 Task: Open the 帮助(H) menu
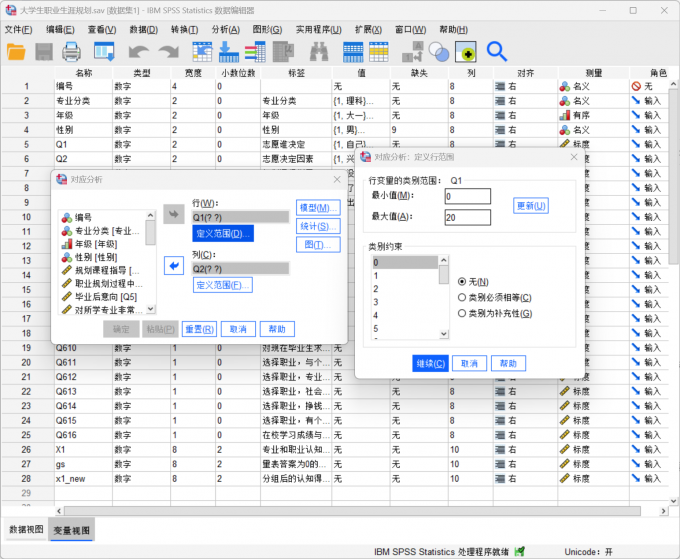point(453,29)
